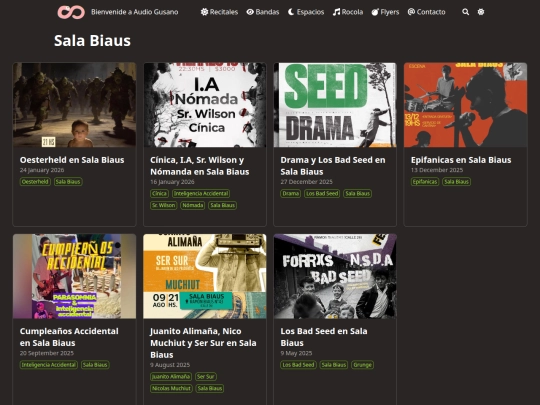The width and height of the screenshot is (540, 405).
Task: Select Los Bad Seed tag under 9 May post
Action: pos(298,365)
